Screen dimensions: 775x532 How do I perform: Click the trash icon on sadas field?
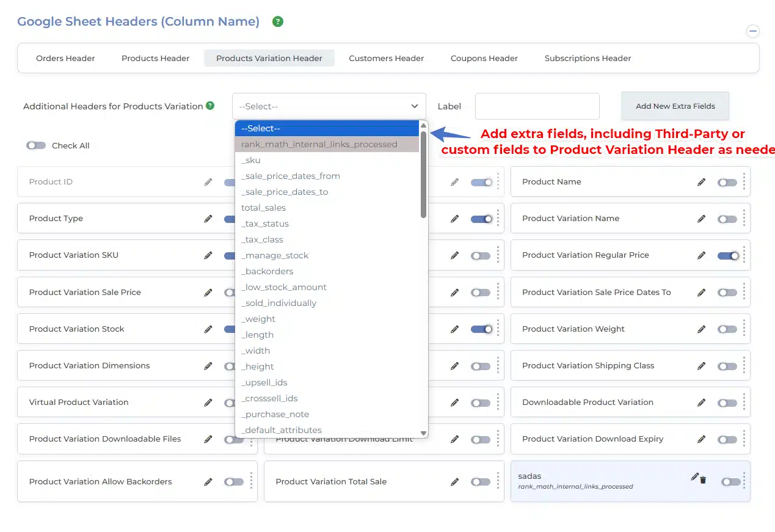pyautogui.click(x=703, y=480)
